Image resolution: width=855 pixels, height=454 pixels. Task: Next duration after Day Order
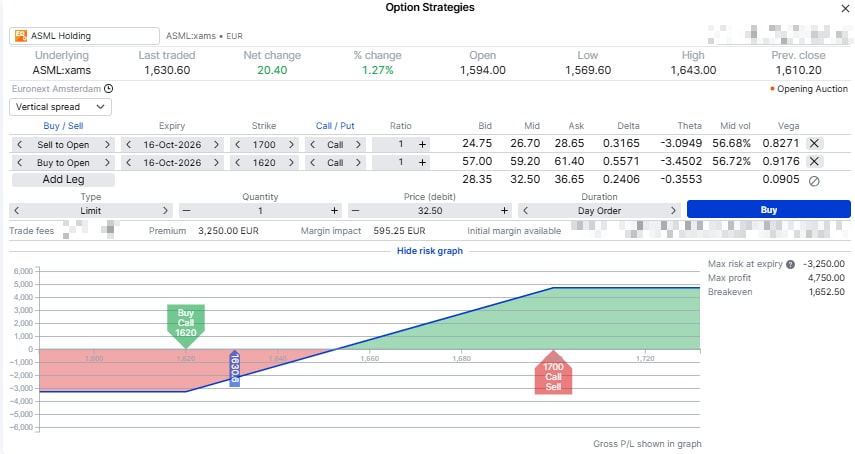click(x=673, y=210)
